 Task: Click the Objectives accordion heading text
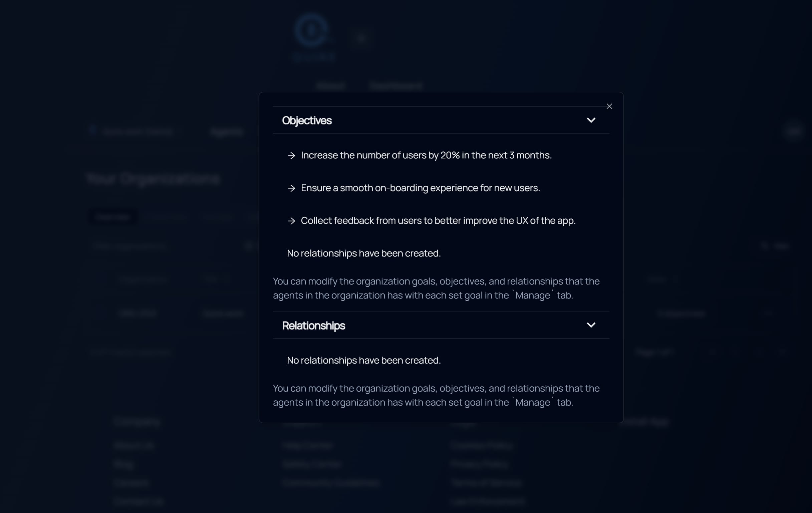pos(306,121)
